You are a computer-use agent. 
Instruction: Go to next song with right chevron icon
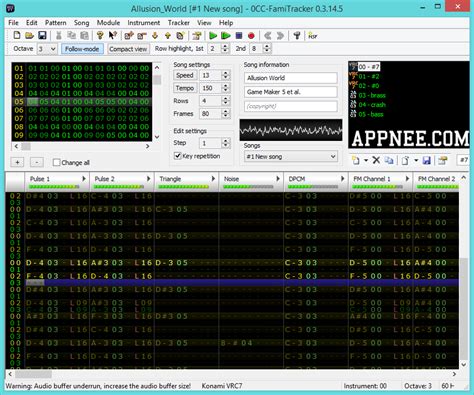(280, 35)
